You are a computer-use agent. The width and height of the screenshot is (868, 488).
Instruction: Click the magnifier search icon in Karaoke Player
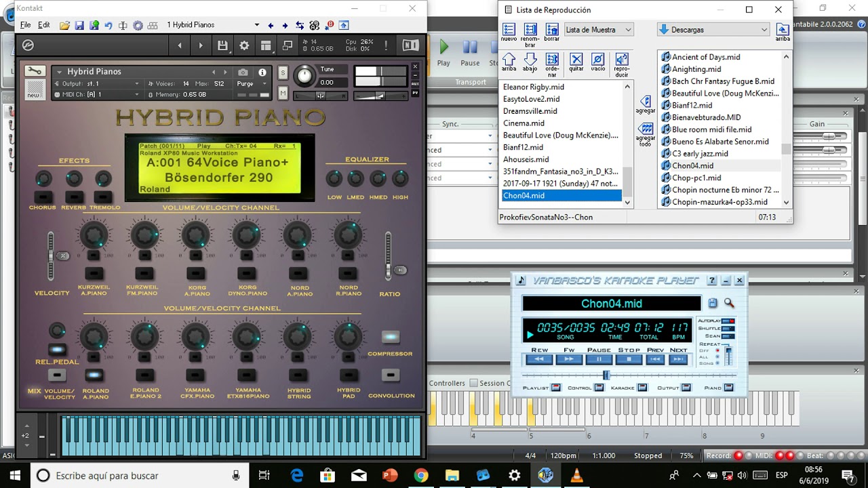pyautogui.click(x=729, y=303)
